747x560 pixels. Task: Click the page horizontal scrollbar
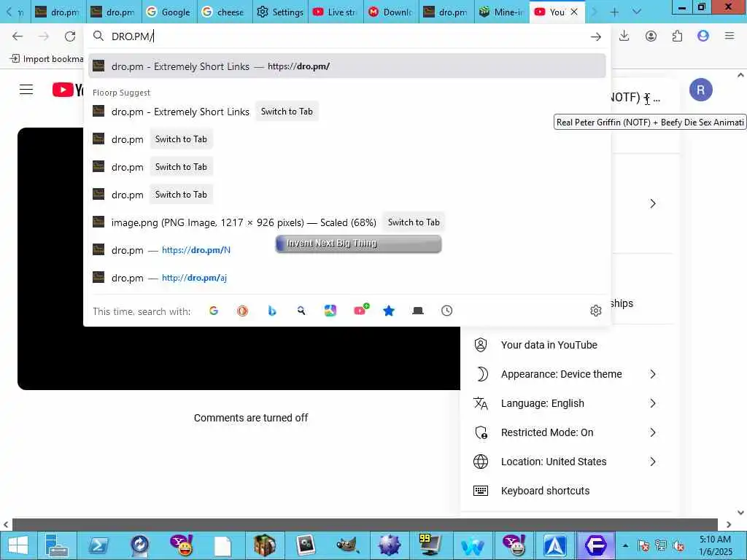pos(365,524)
